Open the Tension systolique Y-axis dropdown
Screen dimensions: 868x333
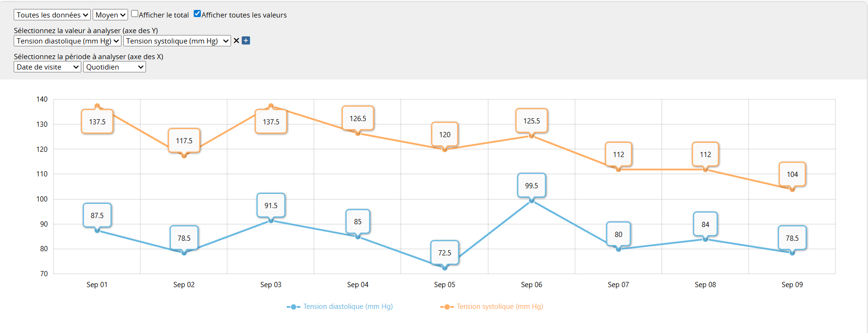pos(177,41)
